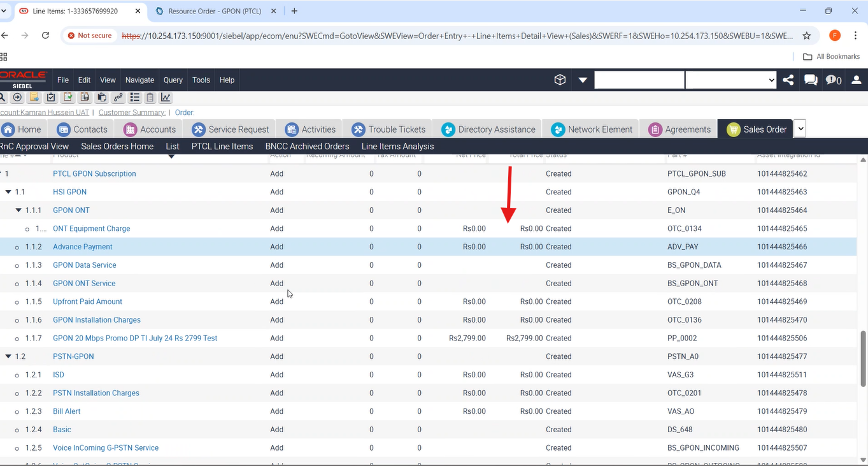
Task: Click the circled arrow toolbar icon
Action: pos(17,98)
